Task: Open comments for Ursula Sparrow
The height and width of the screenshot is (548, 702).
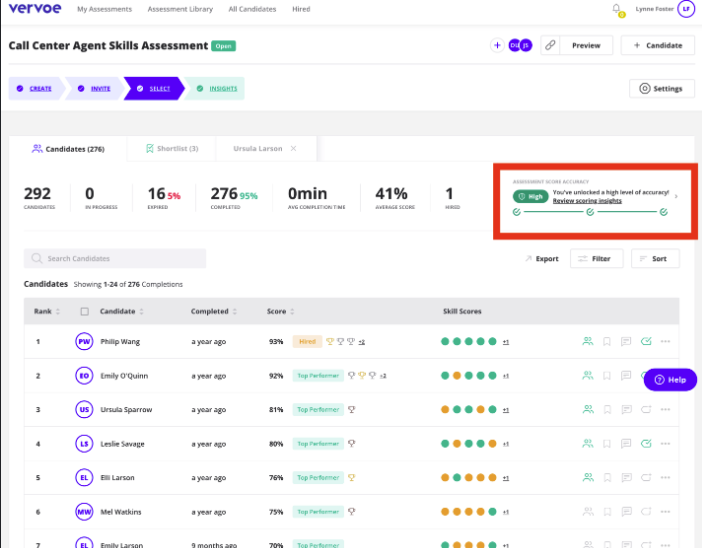Action: (x=626, y=409)
